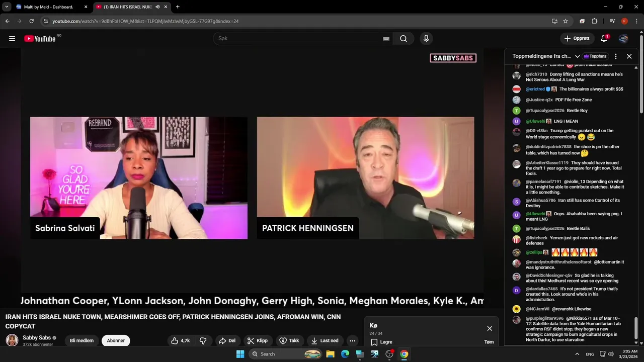The width and height of the screenshot is (644, 362).
Task: Open @dublinfitzpatrick7838 chat username
Action: point(548,147)
